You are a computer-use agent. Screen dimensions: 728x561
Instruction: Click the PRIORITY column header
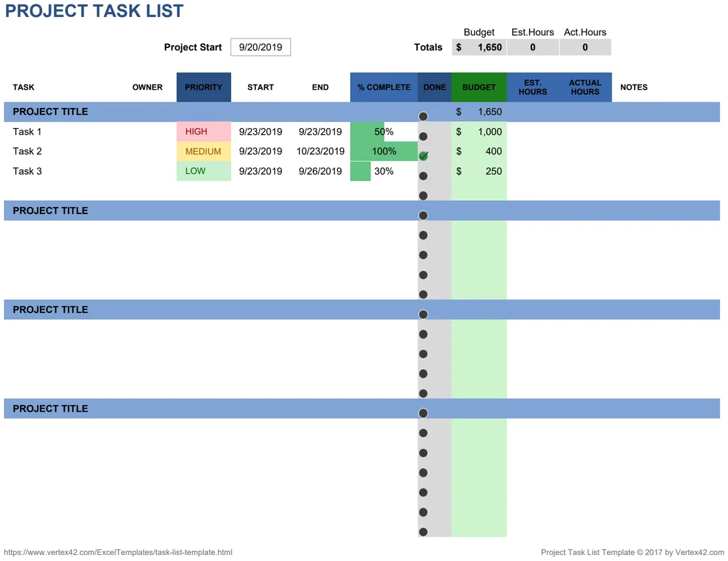point(204,87)
